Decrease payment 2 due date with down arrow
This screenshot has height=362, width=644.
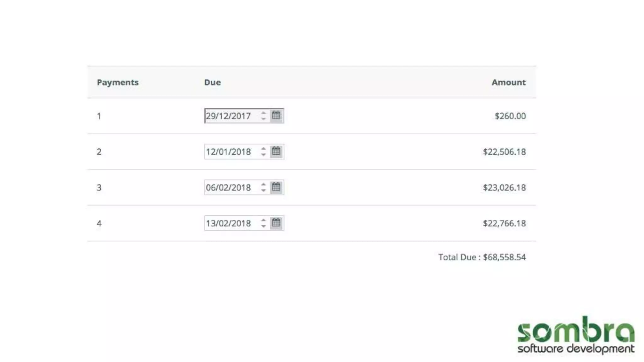pyautogui.click(x=264, y=155)
